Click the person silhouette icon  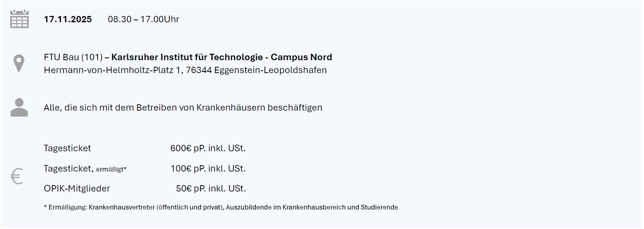coord(19,107)
